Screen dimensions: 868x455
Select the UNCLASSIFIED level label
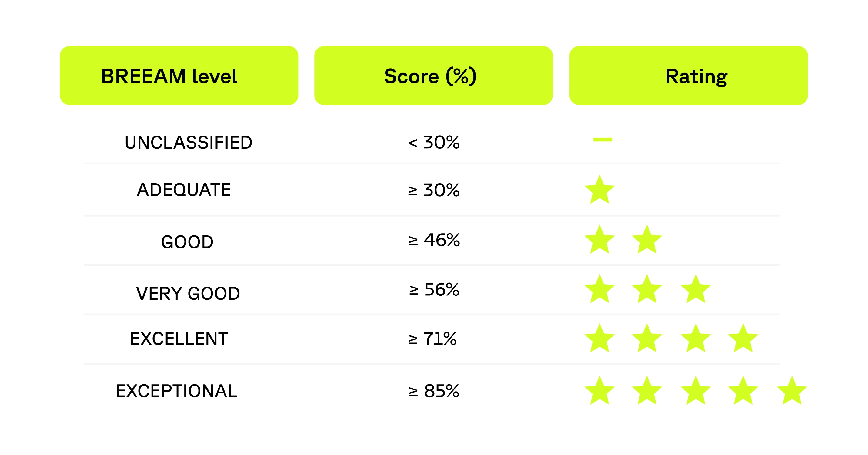click(x=188, y=142)
